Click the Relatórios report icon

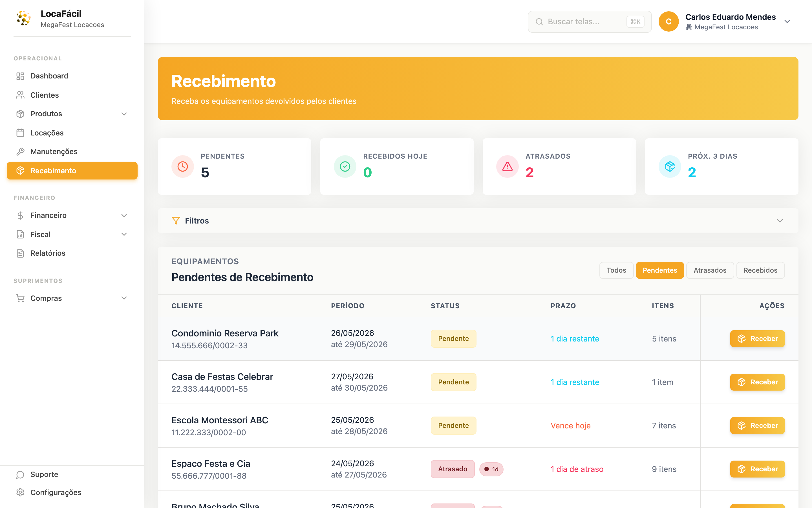tap(20, 253)
